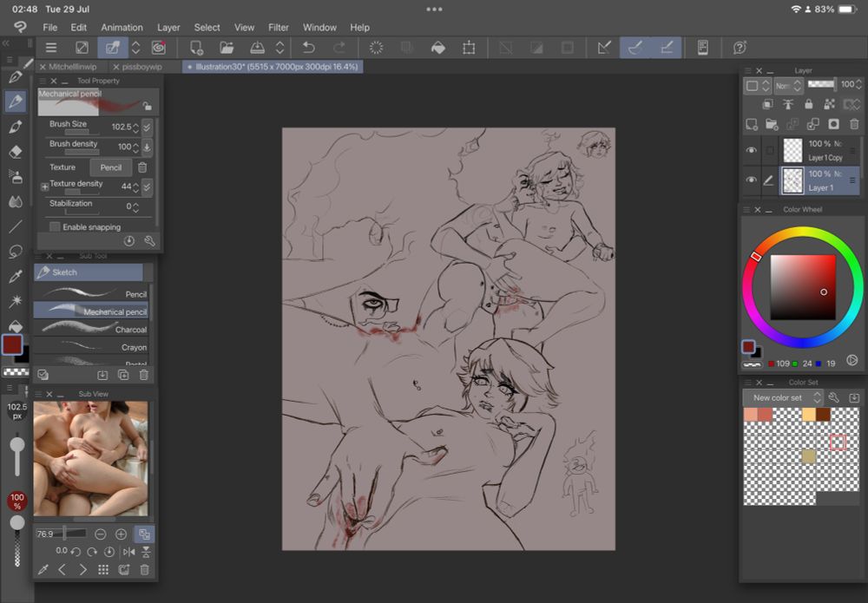Click the Sketch sub tool group tab

[x=89, y=272]
